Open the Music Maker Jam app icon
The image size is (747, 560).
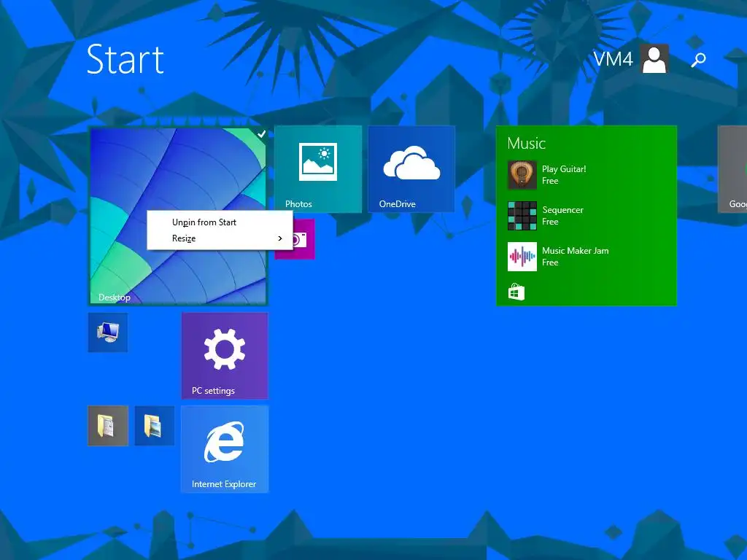(522, 257)
